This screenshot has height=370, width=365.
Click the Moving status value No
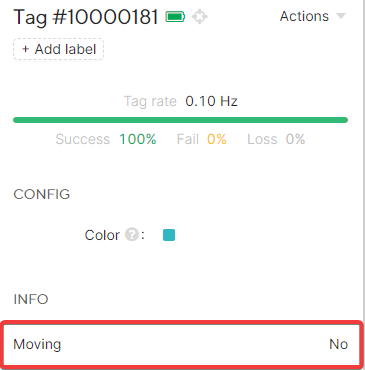[x=339, y=344]
